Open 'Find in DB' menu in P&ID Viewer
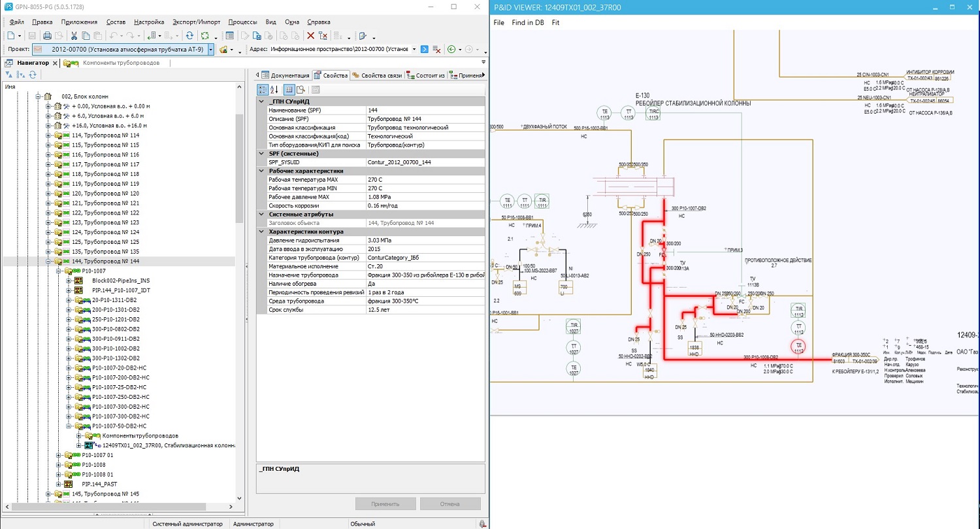This screenshot has width=980, height=529. [527, 22]
